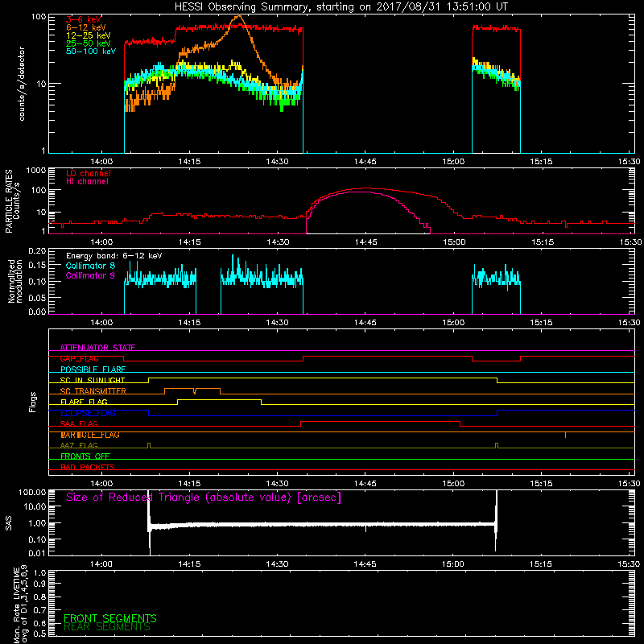This screenshot has height=644, width=644.
Task: Click the FRONTS_OFF flag label
Action: [85, 456]
